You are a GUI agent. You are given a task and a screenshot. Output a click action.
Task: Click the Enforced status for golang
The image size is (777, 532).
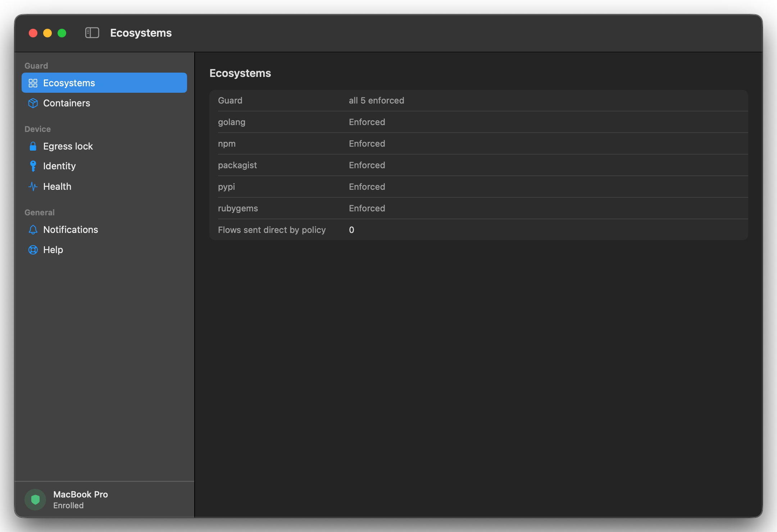[x=367, y=122]
